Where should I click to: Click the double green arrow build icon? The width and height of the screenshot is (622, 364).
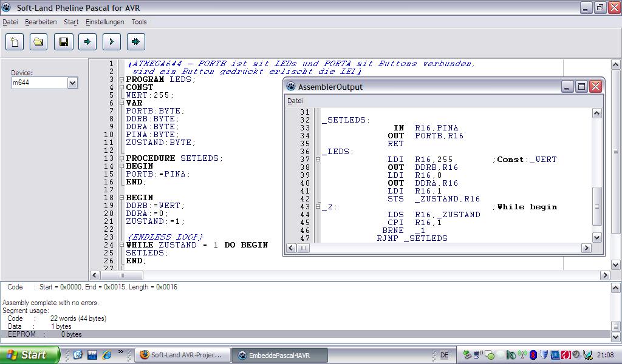[135, 42]
